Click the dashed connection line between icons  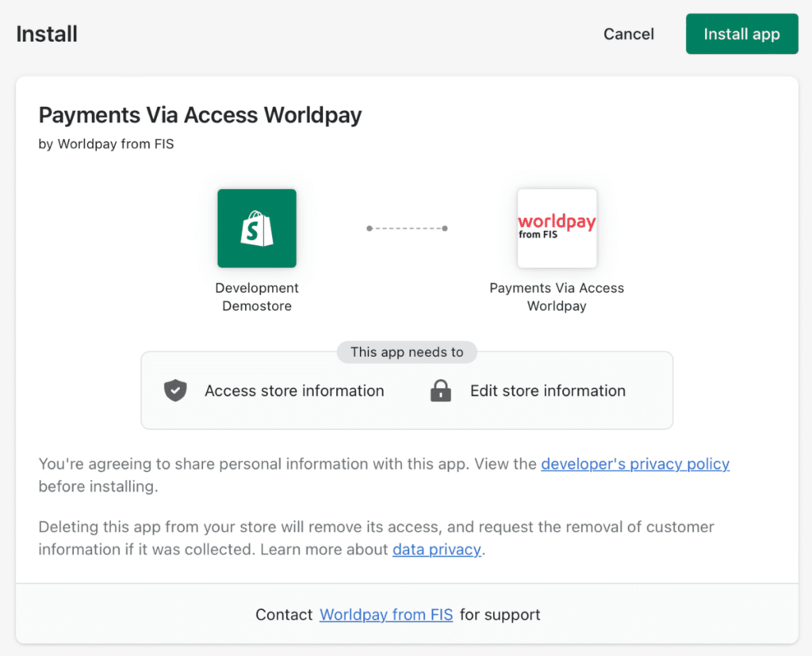click(x=406, y=228)
